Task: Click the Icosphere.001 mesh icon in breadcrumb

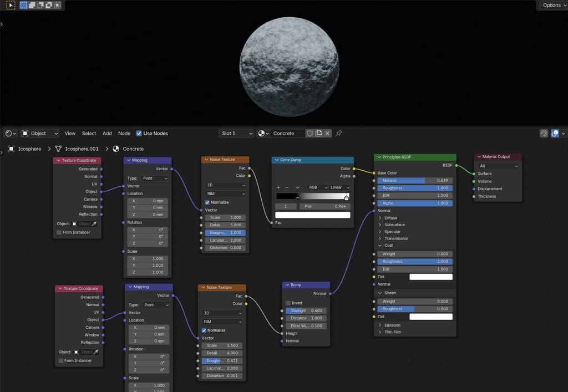Action: click(58, 149)
